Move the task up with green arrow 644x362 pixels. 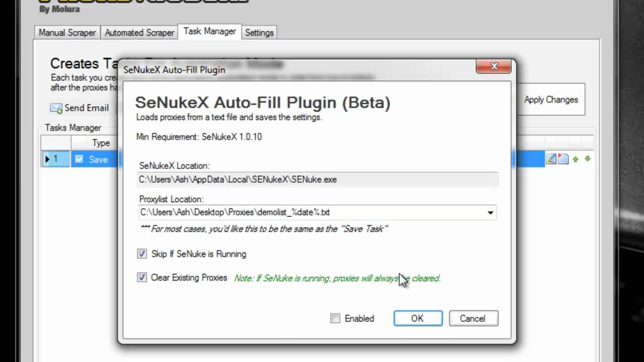576,159
